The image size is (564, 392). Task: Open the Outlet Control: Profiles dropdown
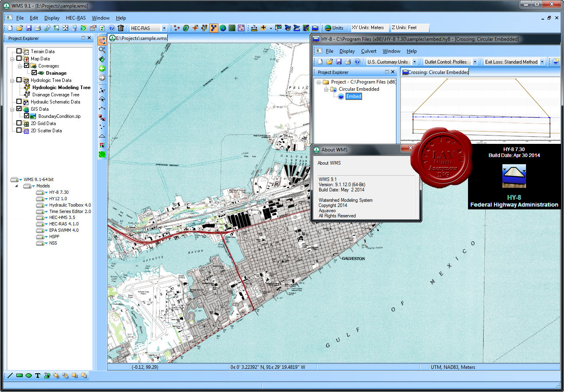pyautogui.click(x=475, y=62)
